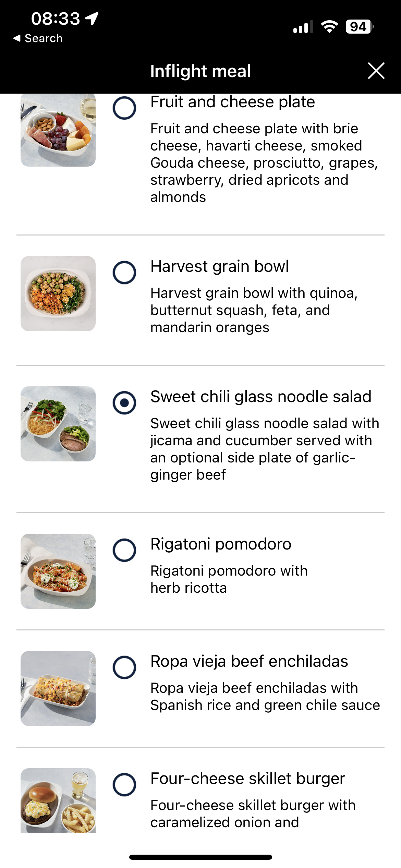The image size is (401, 868).
Task: Tap the Ropa vieja beef enchiladas title
Action: (x=249, y=661)
